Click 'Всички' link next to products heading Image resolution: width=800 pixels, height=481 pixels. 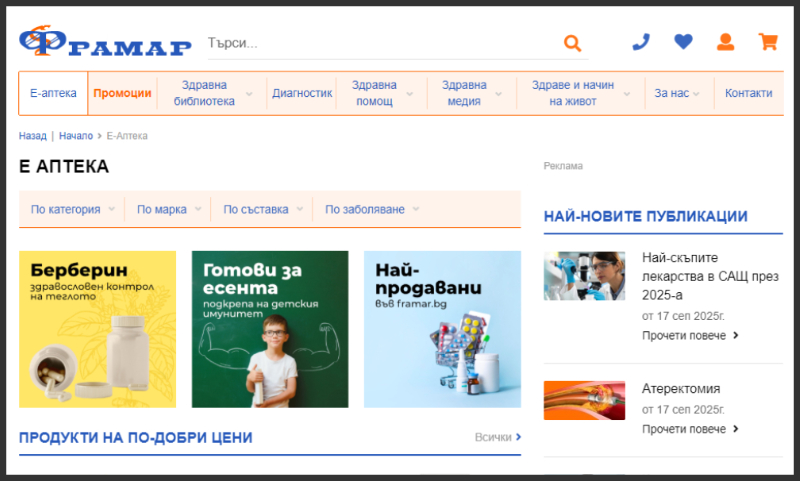[x=497, y=437]
